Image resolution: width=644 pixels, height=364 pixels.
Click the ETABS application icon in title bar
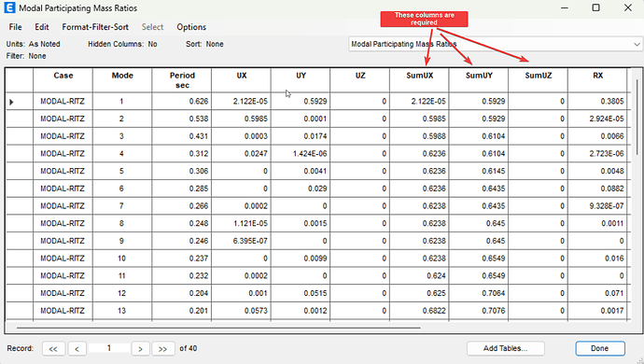(x=9, y=7)
